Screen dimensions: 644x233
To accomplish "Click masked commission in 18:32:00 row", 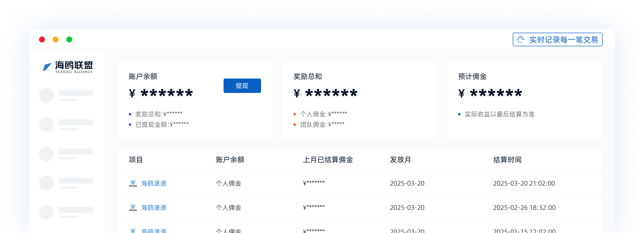I will point(314,207).
